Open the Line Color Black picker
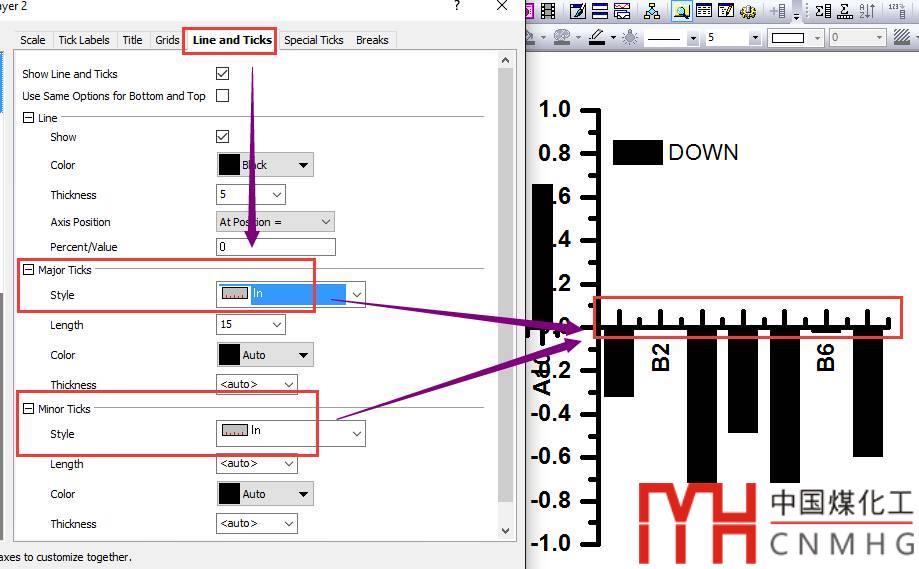Image resolution: width=919 pixels, height=569 pixels. [x=265, y=165]
